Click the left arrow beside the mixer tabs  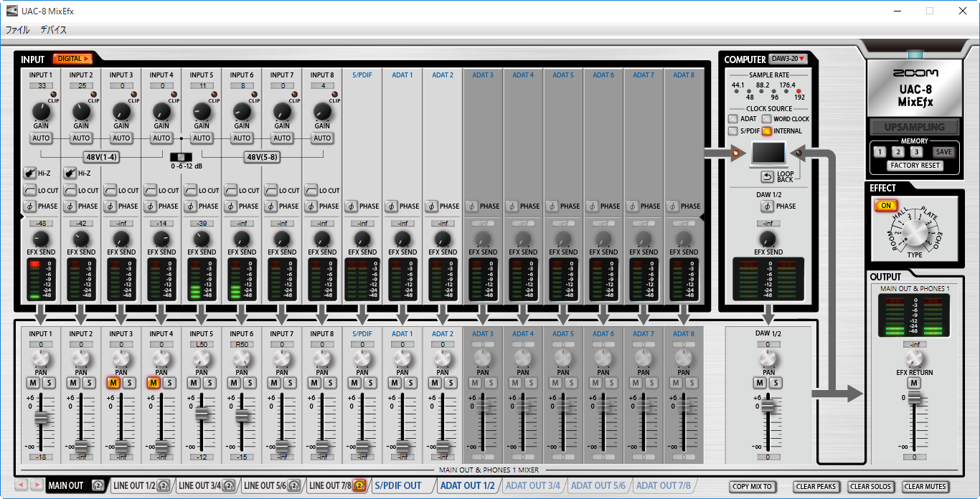coord(22,485)
